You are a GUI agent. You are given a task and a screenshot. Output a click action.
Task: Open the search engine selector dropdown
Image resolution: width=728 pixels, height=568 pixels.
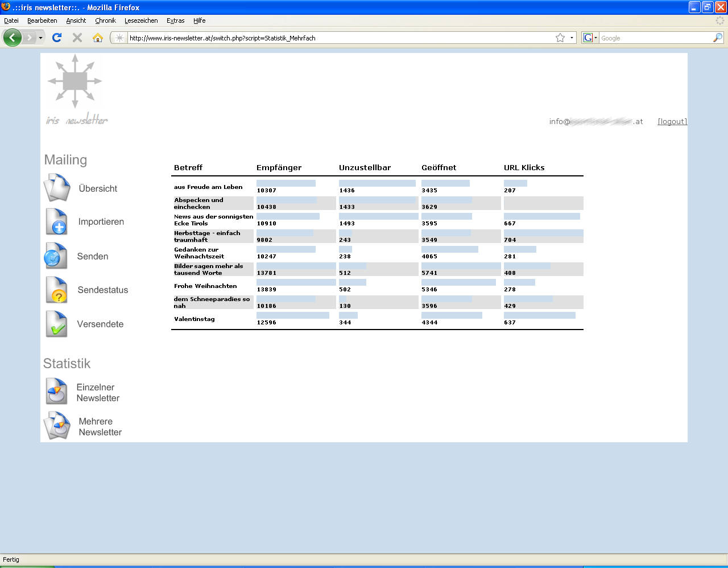(x=590, y=38)
